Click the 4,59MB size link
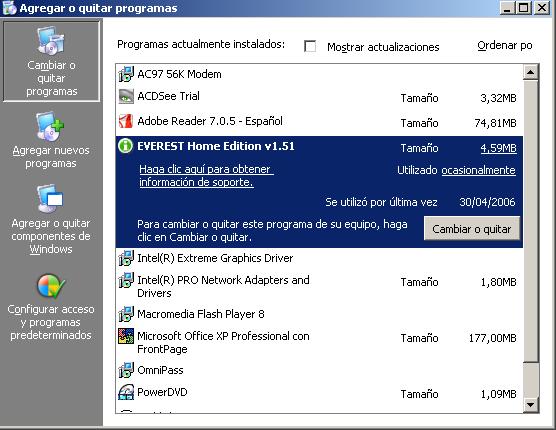This screenshot has width=556, height=430. point(499,148)
